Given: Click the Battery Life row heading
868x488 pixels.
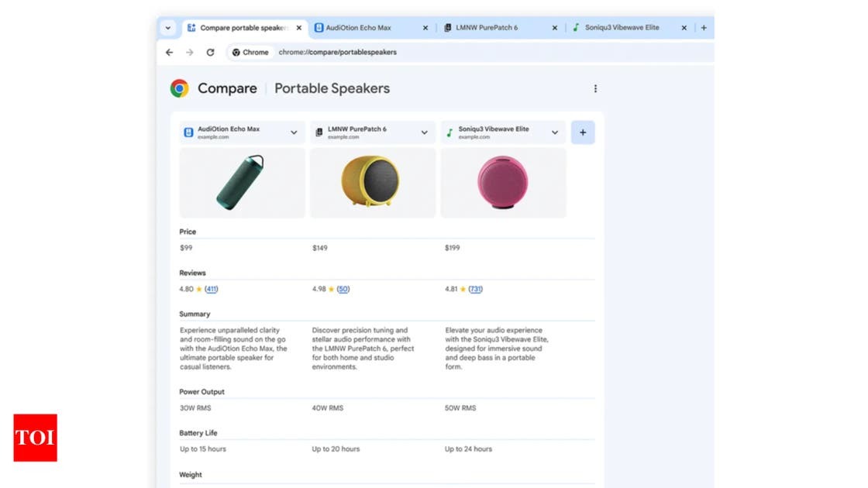Looking at the screenshot, I should point(198,433).
